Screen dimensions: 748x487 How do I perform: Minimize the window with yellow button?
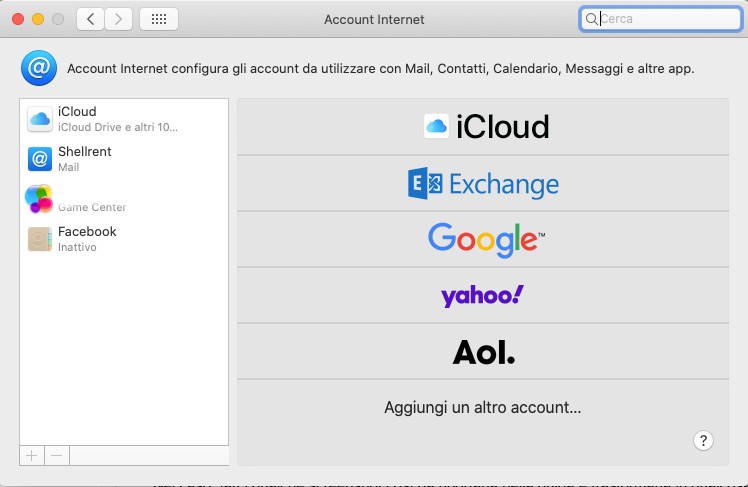[38, 19]
